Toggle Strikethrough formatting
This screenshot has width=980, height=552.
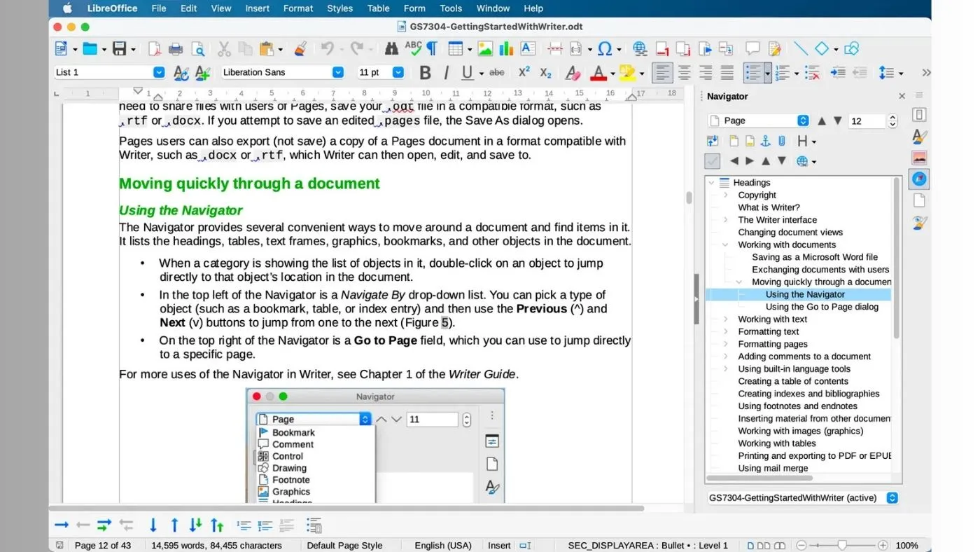pyautogui.click(x=497, y=72)
